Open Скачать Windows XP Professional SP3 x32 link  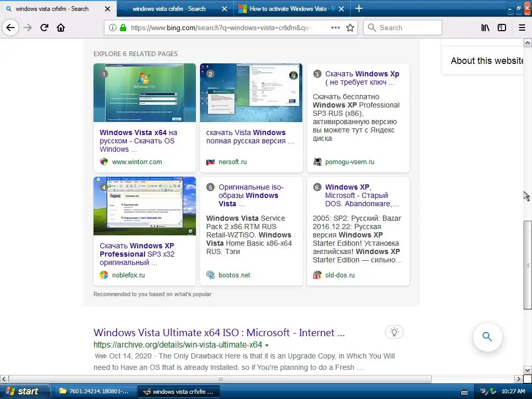tap(137, 254)
